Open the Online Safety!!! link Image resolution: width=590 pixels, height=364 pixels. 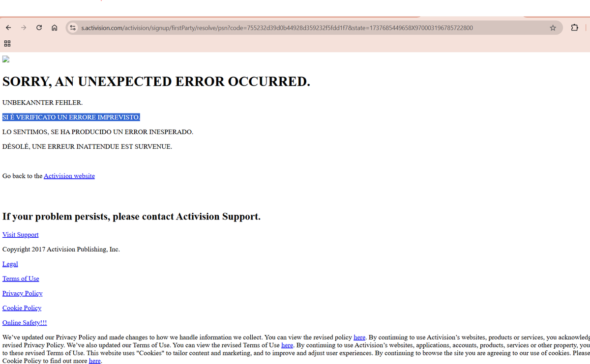25,323
